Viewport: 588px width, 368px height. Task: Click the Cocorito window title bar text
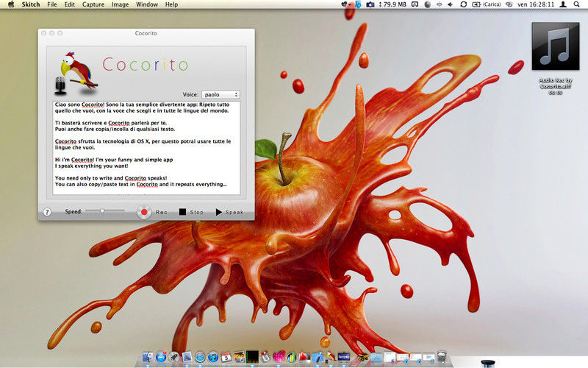click(x=146, y=33)
